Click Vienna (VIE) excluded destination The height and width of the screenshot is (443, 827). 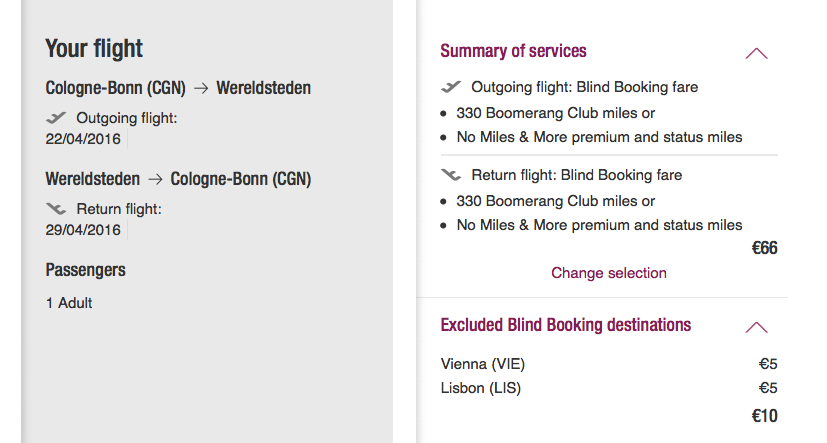(482, 364)
